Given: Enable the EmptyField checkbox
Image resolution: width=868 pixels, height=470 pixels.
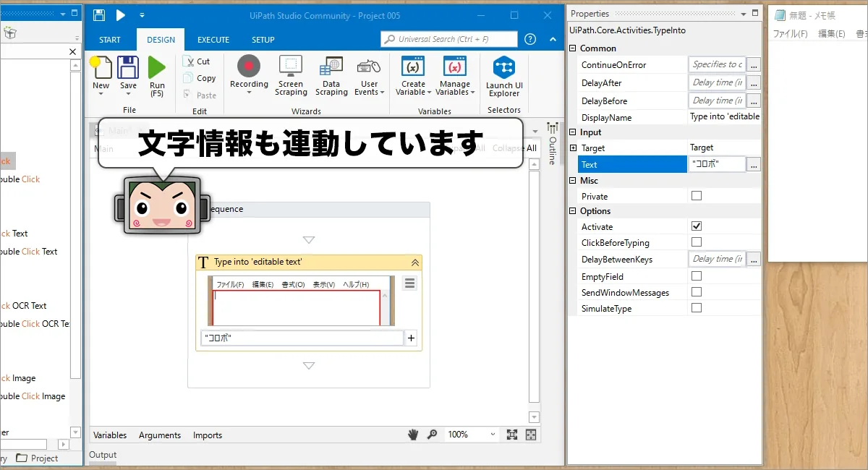Looking at the screenshot, I should pyautogui.click(x=697, y=275).
